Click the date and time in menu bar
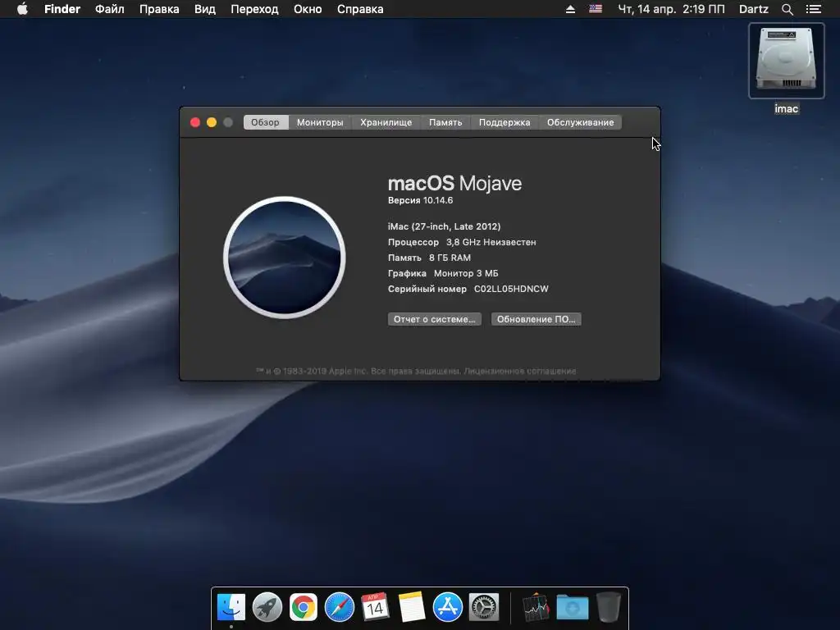This screenshot has width=840, height=630. [671, 9]
